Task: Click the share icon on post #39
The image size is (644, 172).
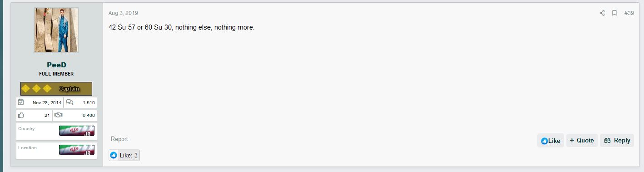Action: pyautogui.click(x=602, y=13)
